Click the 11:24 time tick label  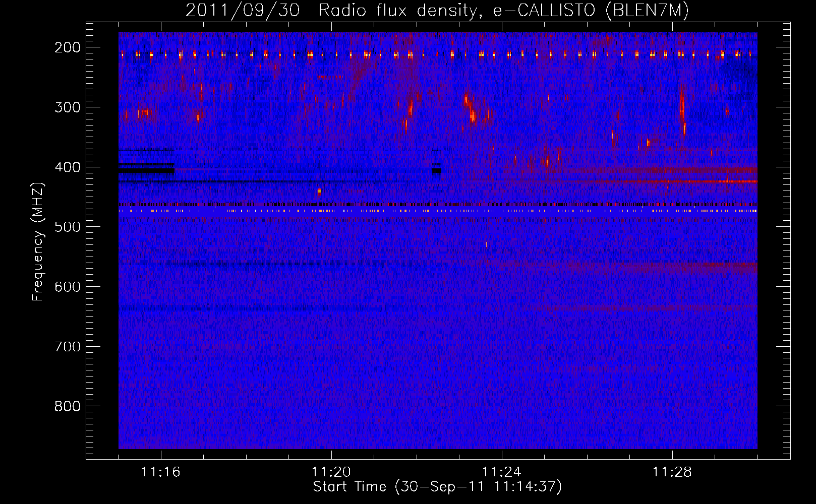click(x=502, y=472)
